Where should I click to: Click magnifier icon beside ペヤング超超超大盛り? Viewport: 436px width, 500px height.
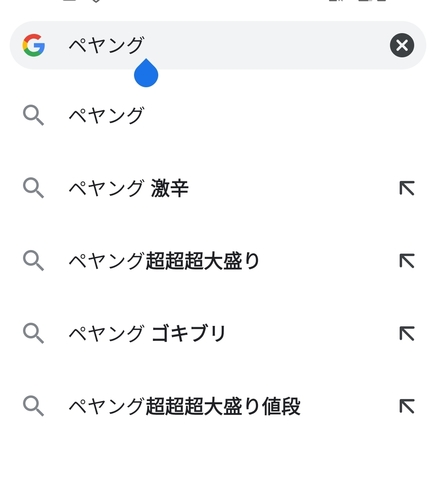(33, 261)
